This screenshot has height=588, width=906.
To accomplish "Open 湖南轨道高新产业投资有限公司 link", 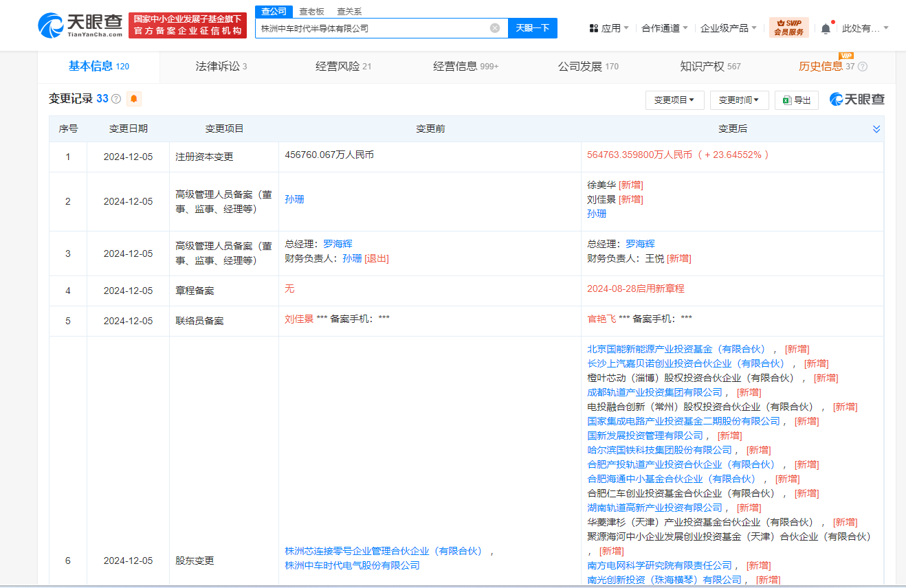I will [654, 508].
